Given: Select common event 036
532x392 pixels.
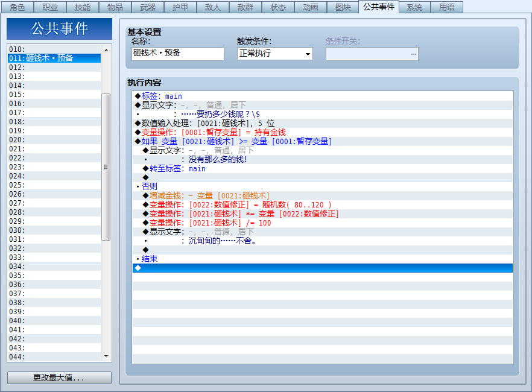Looking at the screenshot, I should 54,284.
